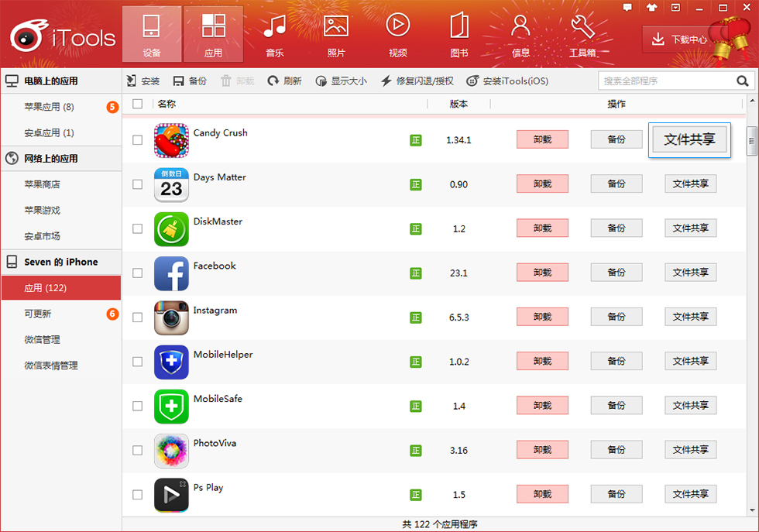Open the skin (shirt) icon in title bar
The image size is (759, 532).
[651, 7]
